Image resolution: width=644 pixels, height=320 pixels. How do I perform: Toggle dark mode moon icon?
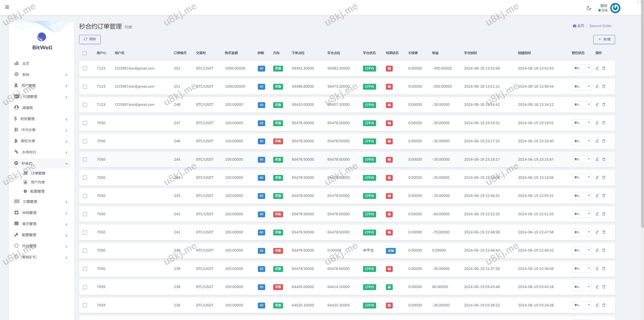click(x=589, y=8)
